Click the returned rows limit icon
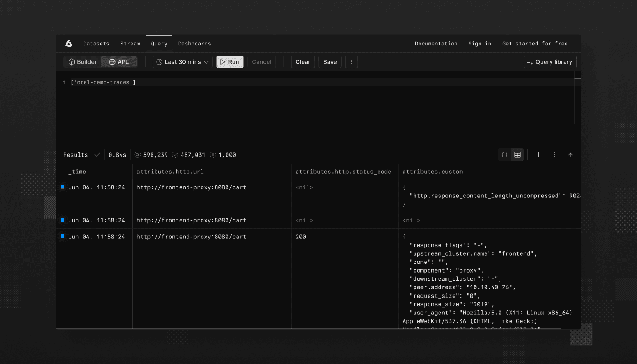The width and height of the screenshot is (637, 364). tap(212, 155)
